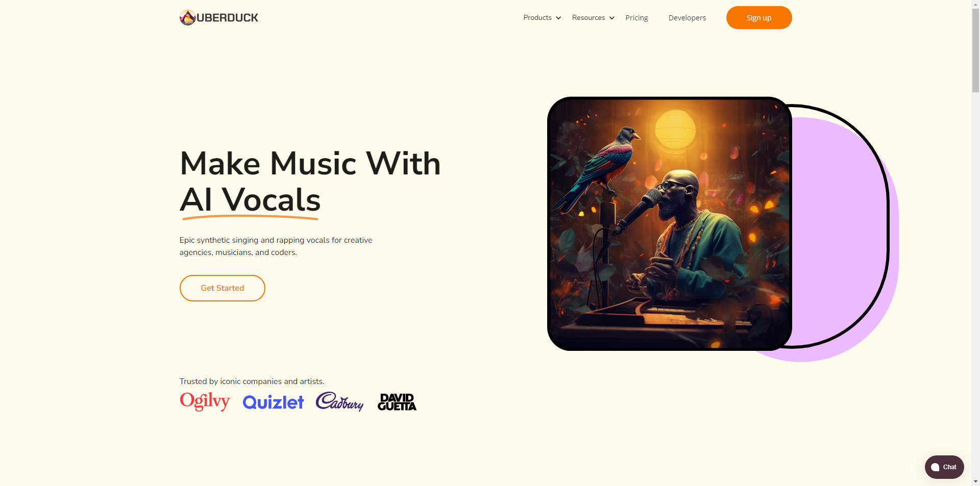Click the scrollbar down arrow

click(x=975, y=481)
